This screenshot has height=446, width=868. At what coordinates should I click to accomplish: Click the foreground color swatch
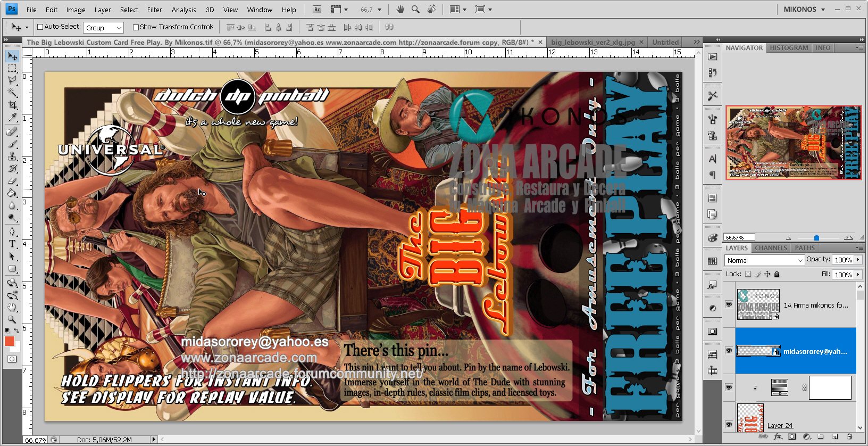10,341
